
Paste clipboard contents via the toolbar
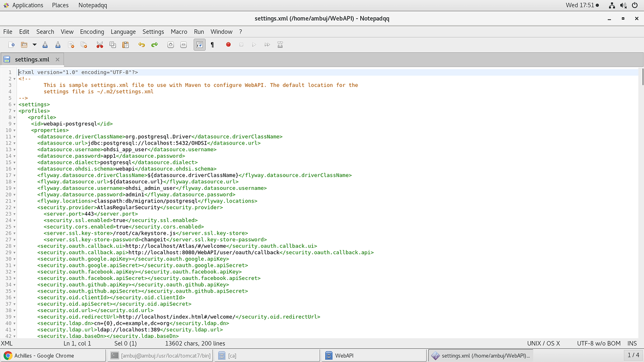tap(126, 44)
